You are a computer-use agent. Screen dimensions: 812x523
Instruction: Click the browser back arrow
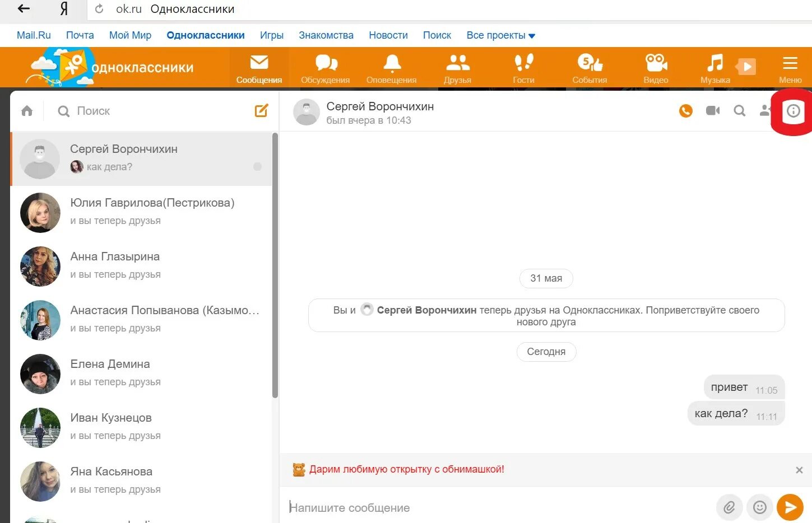[24, 8]
